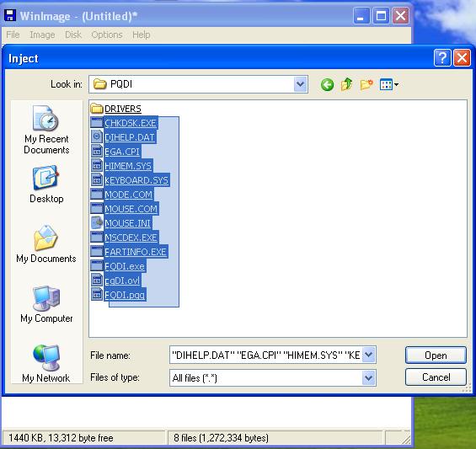The height and width of the screenshot is (449, 476).
Task: Open My Recent Documents place
Action: (46, 130)
